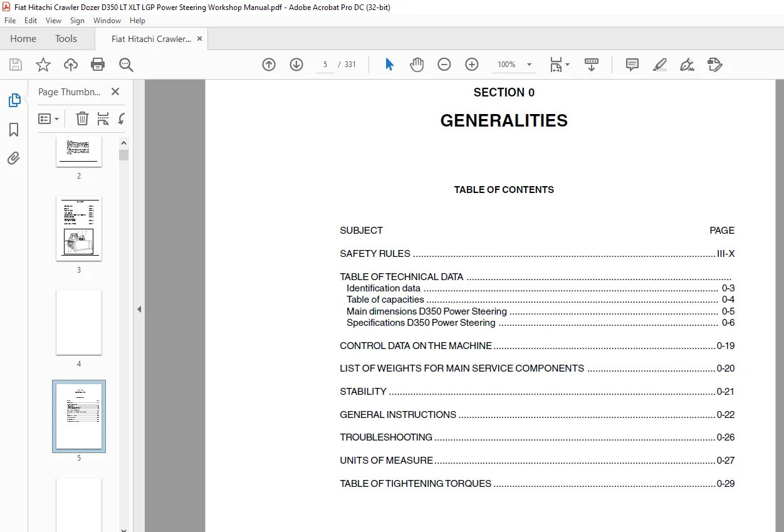Upload file to cloud icon
This screenshot has height=532, width=784.
(x=71, y=65)
